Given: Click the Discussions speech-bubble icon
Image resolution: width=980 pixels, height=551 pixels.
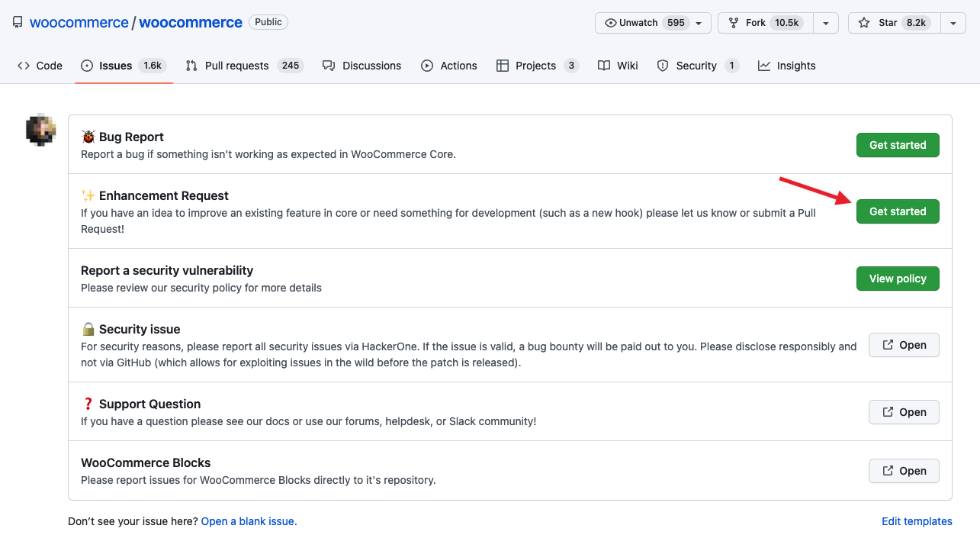Looking at the screenshot, I should coord(329,66).
